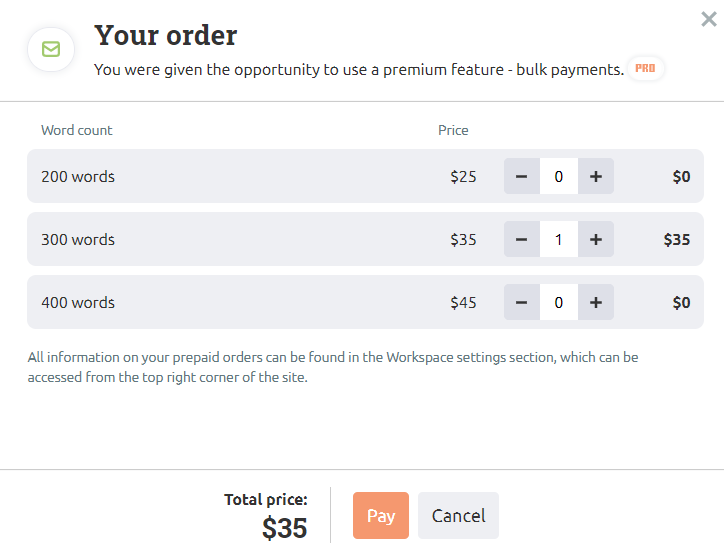Click the 300 words quantity field
Screen dimensions: 724x556
[x=559, y=239]
